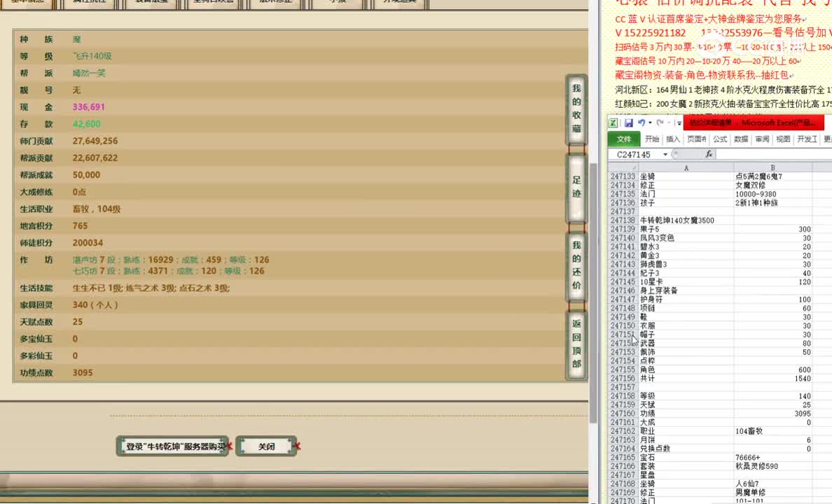Image resolution: width=832 pixels, height=504 pixels.
Task: Click the 我的还价 side button
Action: coord(576,265)
